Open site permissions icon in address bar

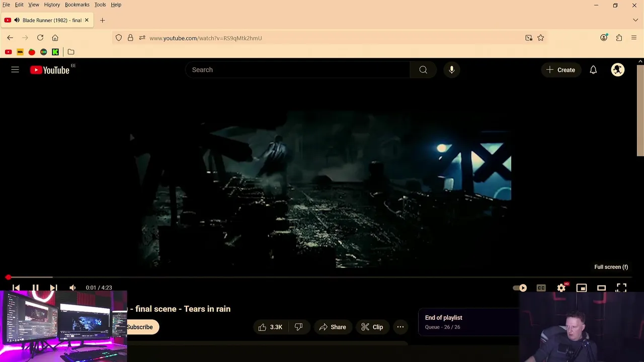point(142,38)
